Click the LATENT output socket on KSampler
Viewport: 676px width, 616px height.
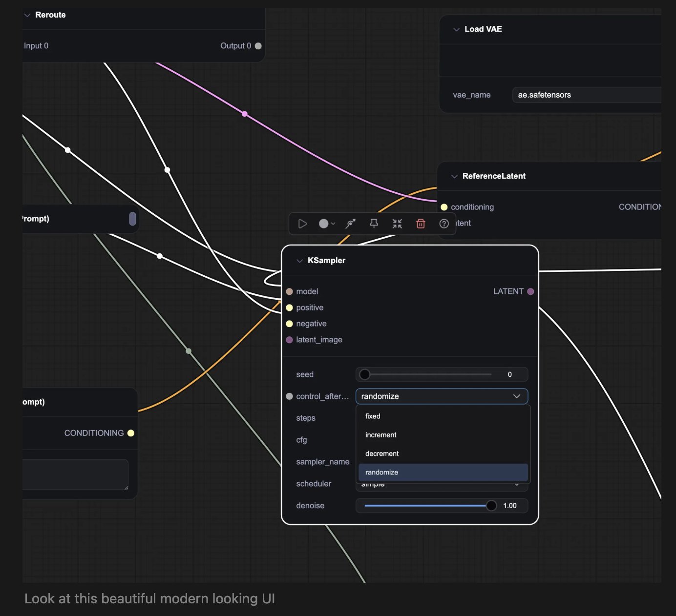click(530, 291)
